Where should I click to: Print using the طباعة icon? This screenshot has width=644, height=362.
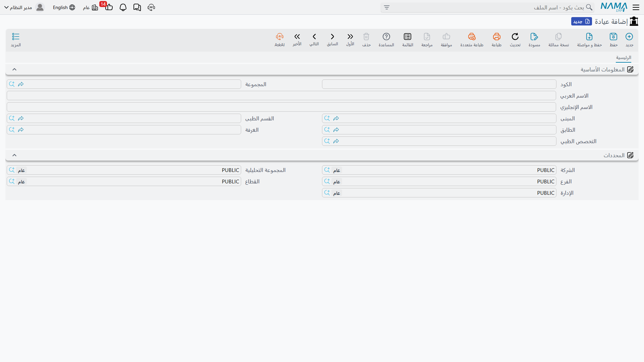tap(497, 37)
